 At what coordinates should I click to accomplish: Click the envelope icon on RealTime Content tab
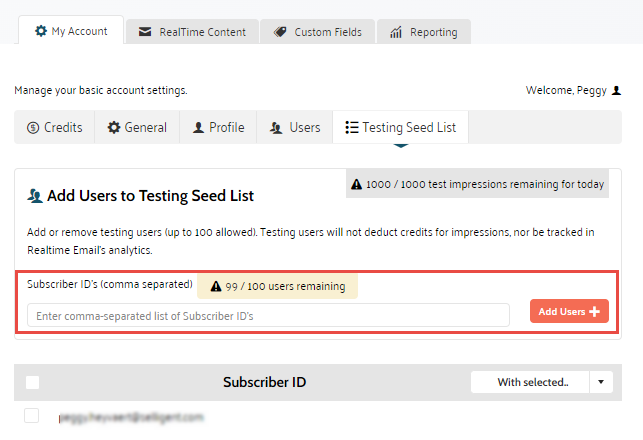tap(146, 32)
